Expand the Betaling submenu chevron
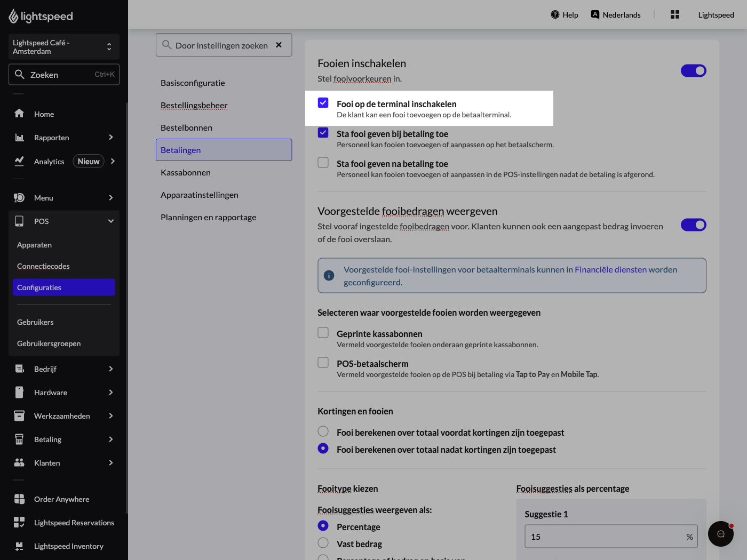The image size is (747, 560). click(x=111, y=439)
